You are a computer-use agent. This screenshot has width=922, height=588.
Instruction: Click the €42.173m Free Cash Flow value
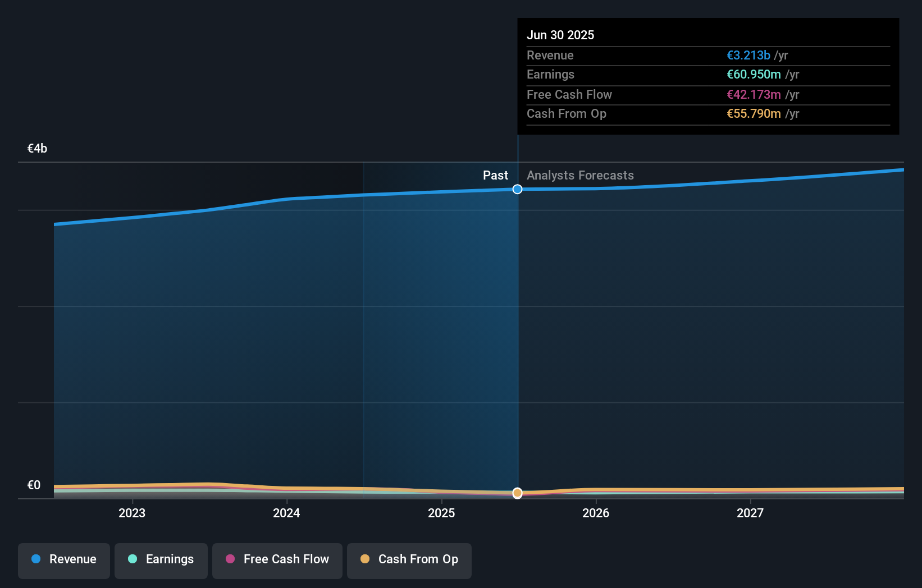[x=753, y=94]
